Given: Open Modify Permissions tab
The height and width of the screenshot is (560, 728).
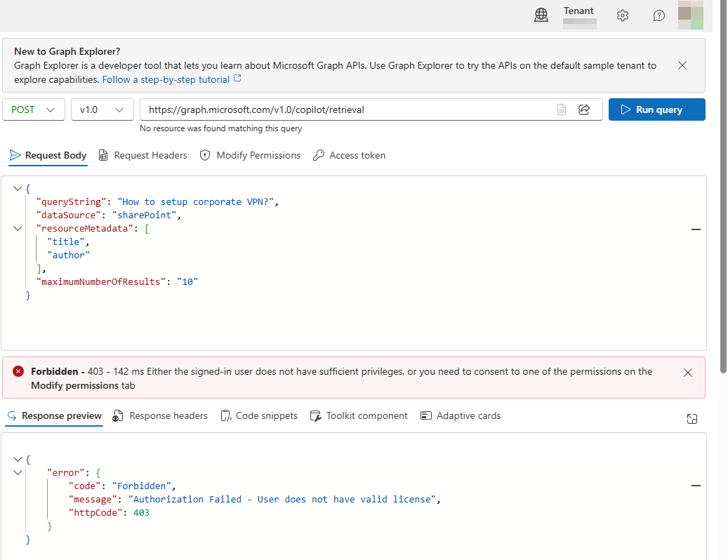Looking at the screenshot, I should click(250, 155).
